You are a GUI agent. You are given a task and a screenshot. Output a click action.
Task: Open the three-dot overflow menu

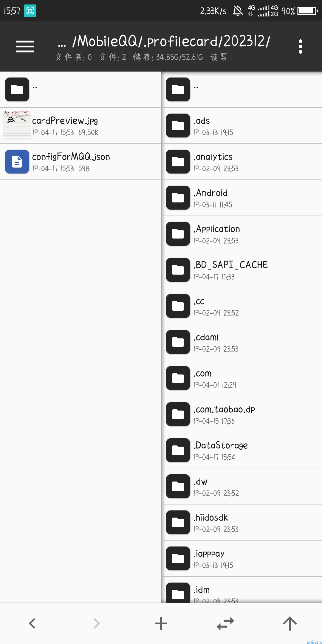300,47
